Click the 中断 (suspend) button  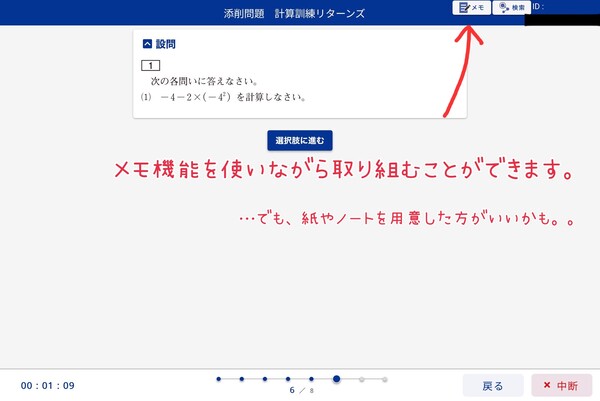click(x=561, y=385)
